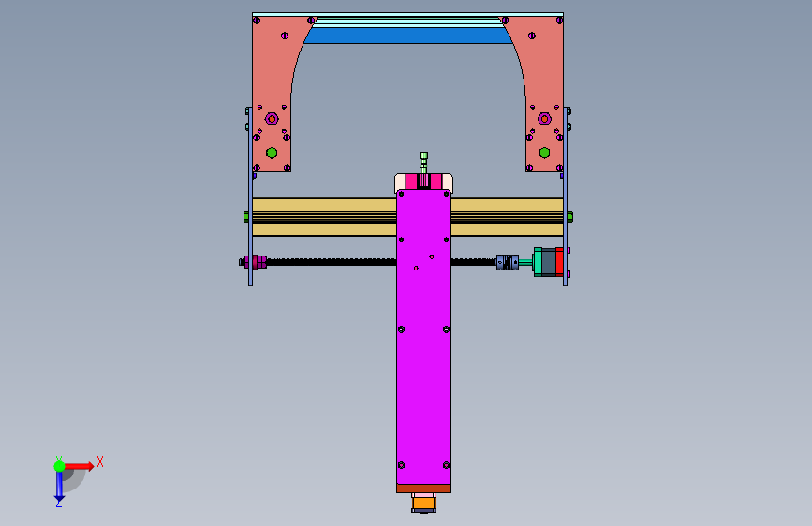This screenshot has width=812, height=526.
Task: Select the orange fitting at the column's bottom
Action: tap(423, 503)
